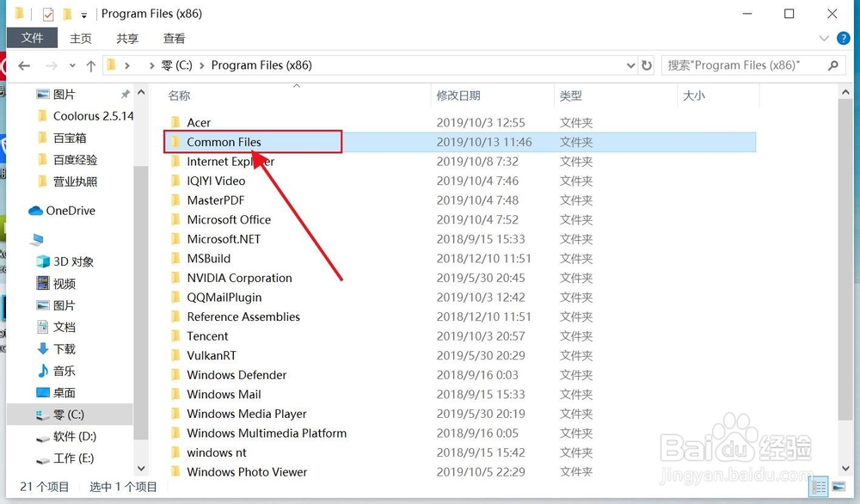Screen dimensions: 860x504
Task: Open recent locations dropdown arrow
Action: pyautogui.click(x=72, y=66)
